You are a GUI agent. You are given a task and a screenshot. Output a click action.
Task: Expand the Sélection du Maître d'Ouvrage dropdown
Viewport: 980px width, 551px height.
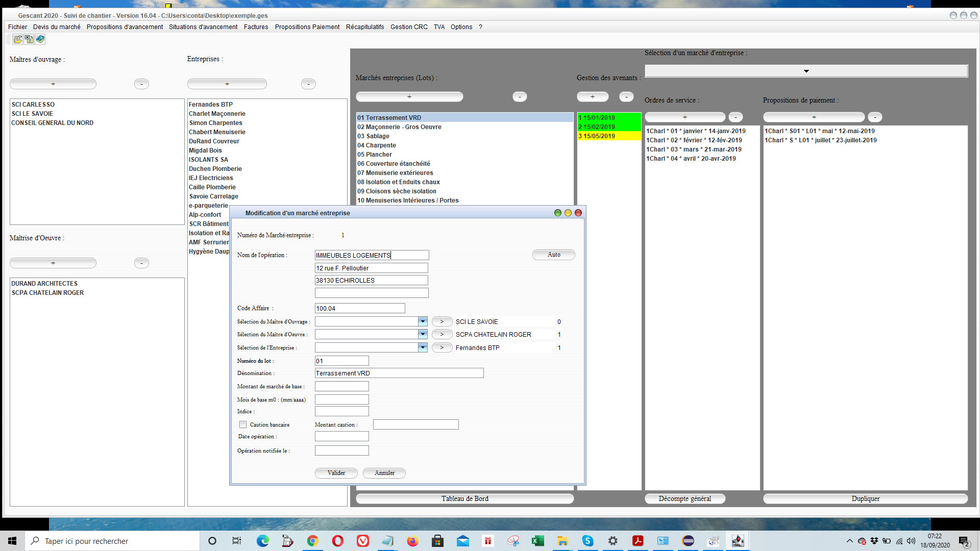point(422,321)
